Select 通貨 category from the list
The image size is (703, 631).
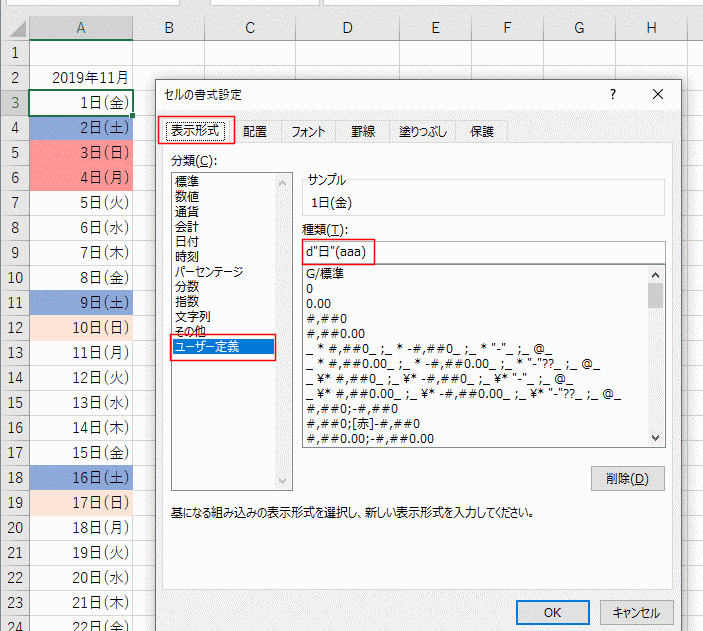[186, 212]
